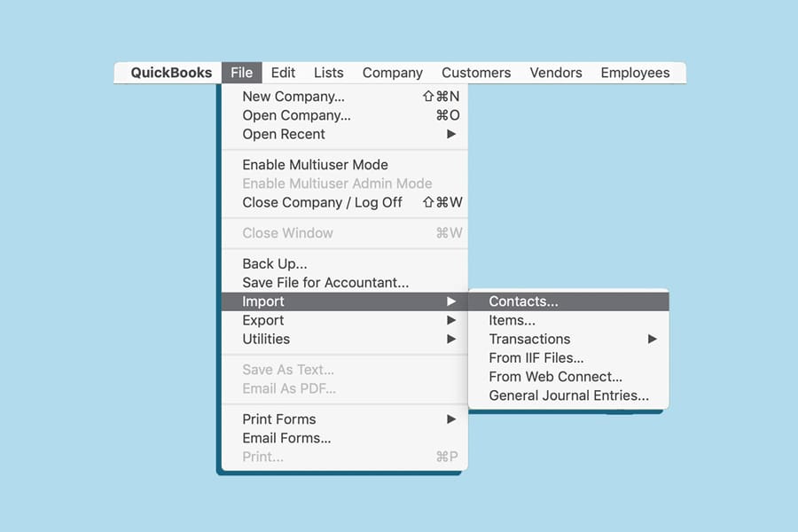Expand the Export submenu
The height and width of the screenshot is (532, 798).
coord(345,320)
